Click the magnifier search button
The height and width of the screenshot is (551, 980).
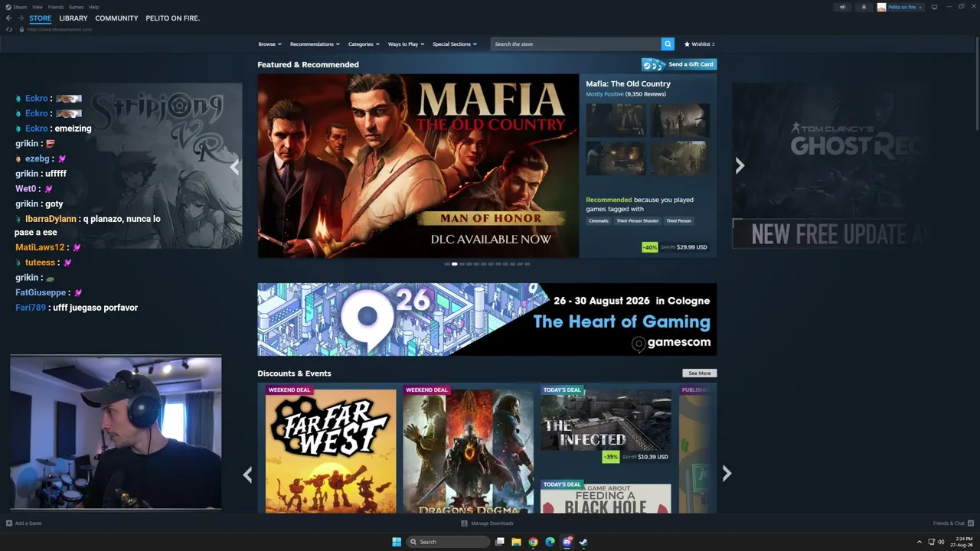click(668, 44)
